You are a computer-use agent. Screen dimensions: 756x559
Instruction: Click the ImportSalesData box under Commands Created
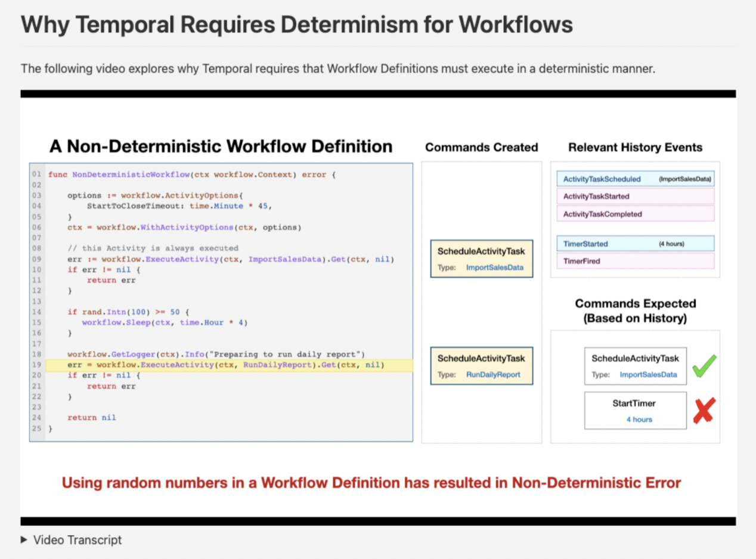tap(481, 259)
